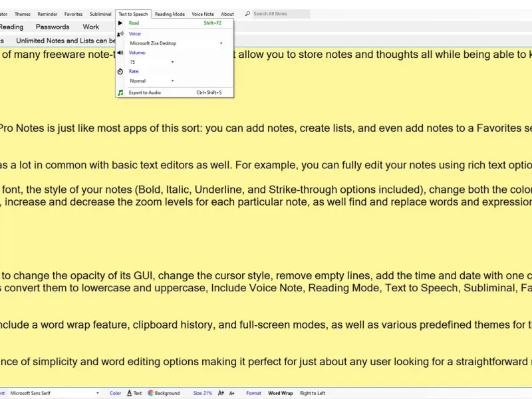
Task: Open the Reading Mode menu
Action: [x=170, y=14]
